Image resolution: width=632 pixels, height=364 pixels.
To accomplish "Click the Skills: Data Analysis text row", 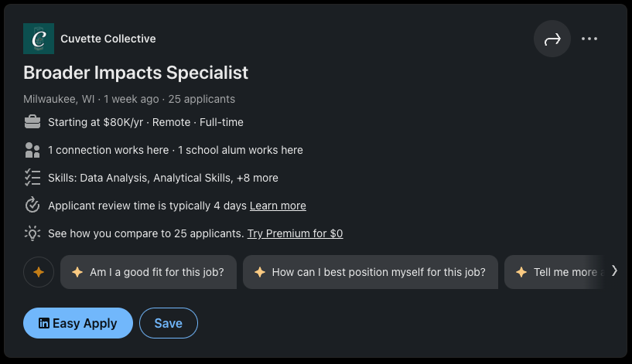I will 163,178.
